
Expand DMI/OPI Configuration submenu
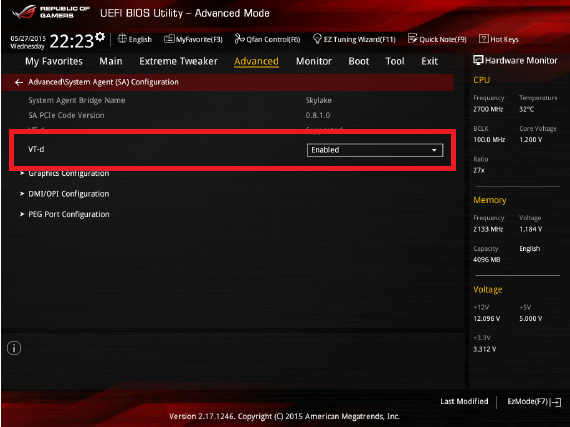click(65, 194)
